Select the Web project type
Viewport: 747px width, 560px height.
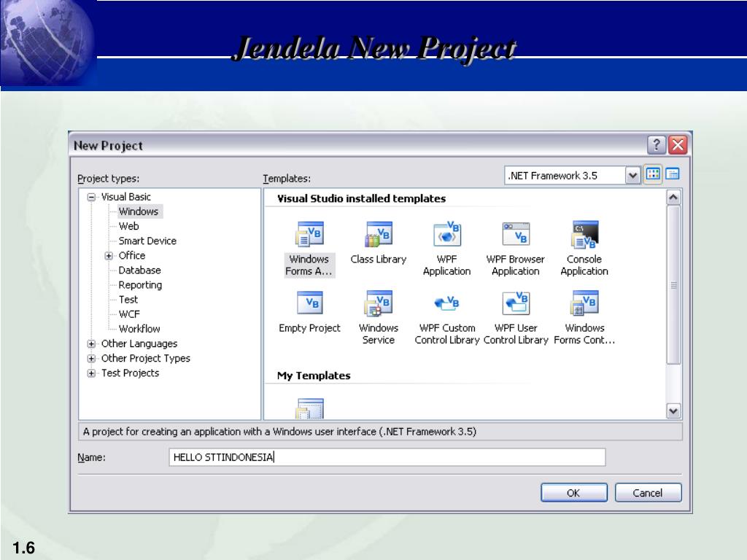(x=128, y=226)
